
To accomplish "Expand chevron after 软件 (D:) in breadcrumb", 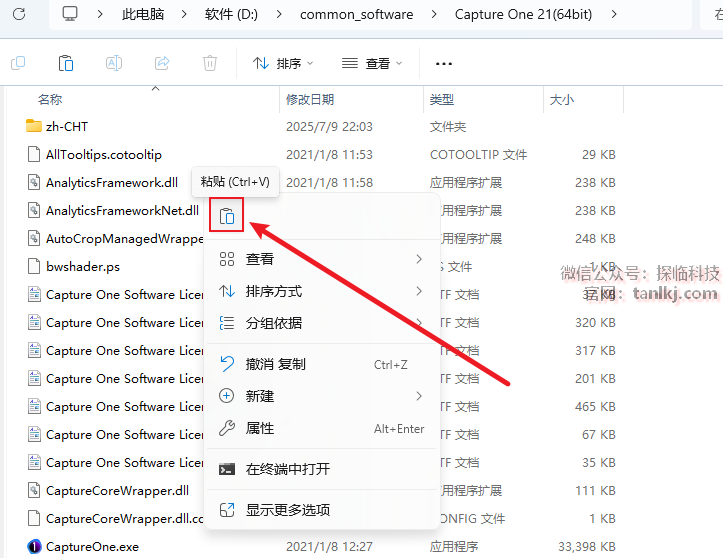I will (x=279, y=14).
